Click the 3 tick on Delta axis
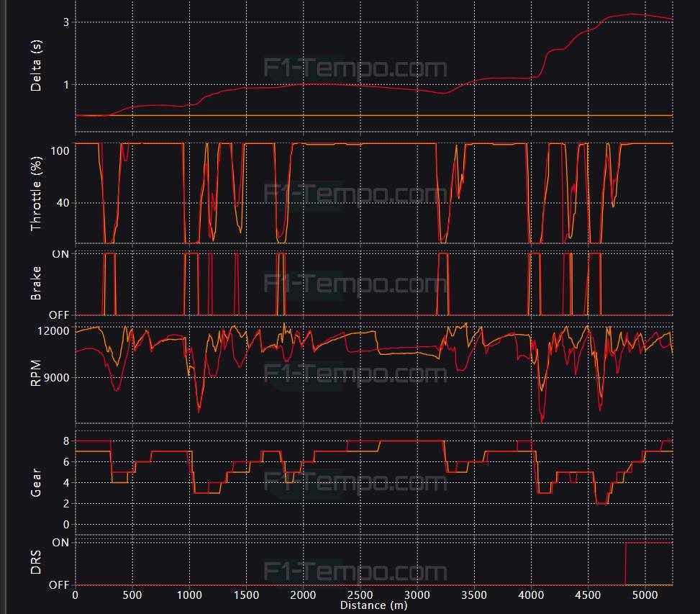Viewport: 700px width, 614px height. tap(66, 22)
